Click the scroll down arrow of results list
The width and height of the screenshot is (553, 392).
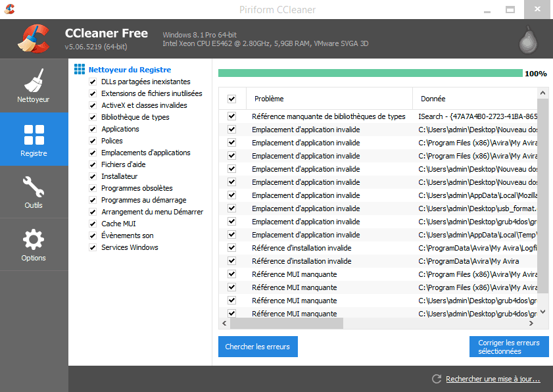[x=542, y=312]
